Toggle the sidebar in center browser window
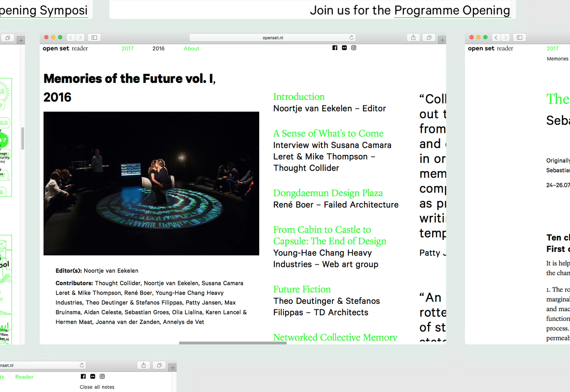The height and width of the screenshot is (392, 570). tap(94, 38)
